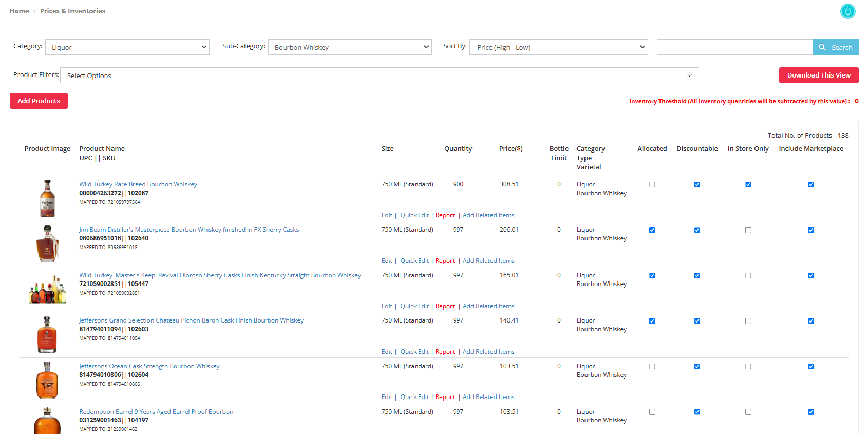Click Add Related Items for Wild Turkey Rare Breed
868x435 pixels.
(488, 215)
